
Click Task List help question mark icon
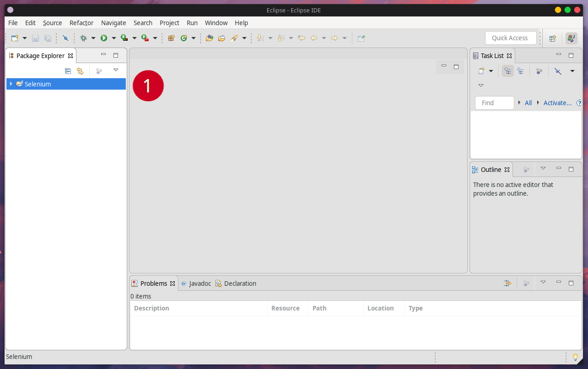[x=579, y=103]
